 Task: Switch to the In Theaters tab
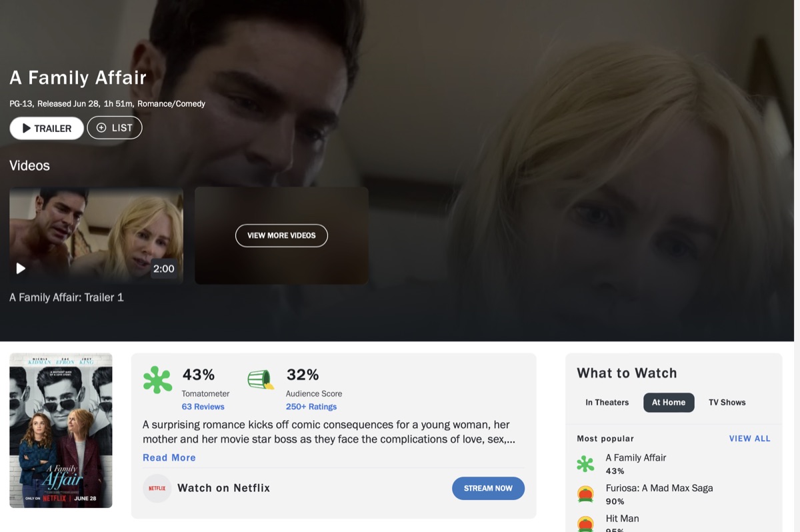607,403
